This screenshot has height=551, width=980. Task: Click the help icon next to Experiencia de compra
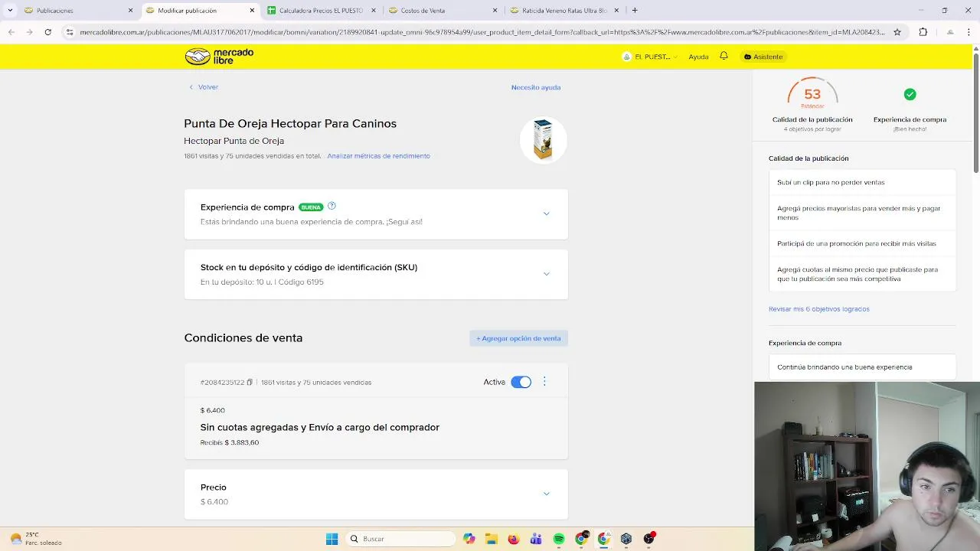coord(332,206)
